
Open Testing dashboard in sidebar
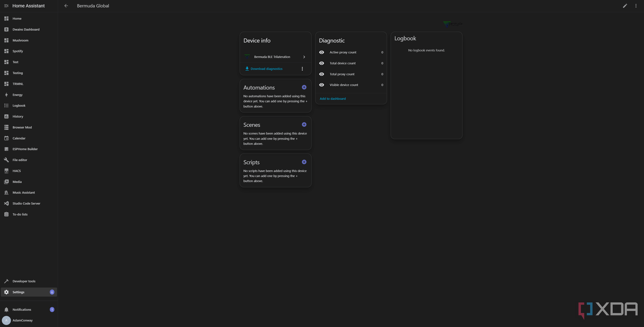(29, 73)
